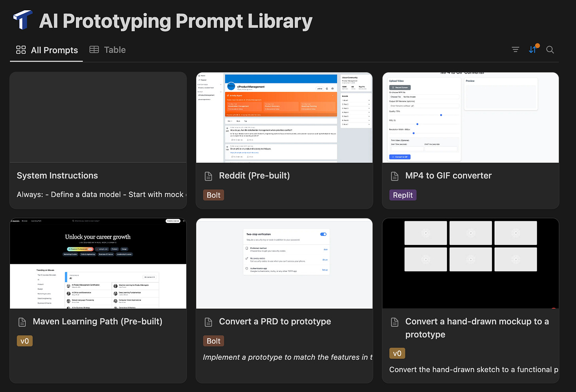Toggle the Two-step verification switch in preview
Screen dimensions: 576x392
[323, 234]
